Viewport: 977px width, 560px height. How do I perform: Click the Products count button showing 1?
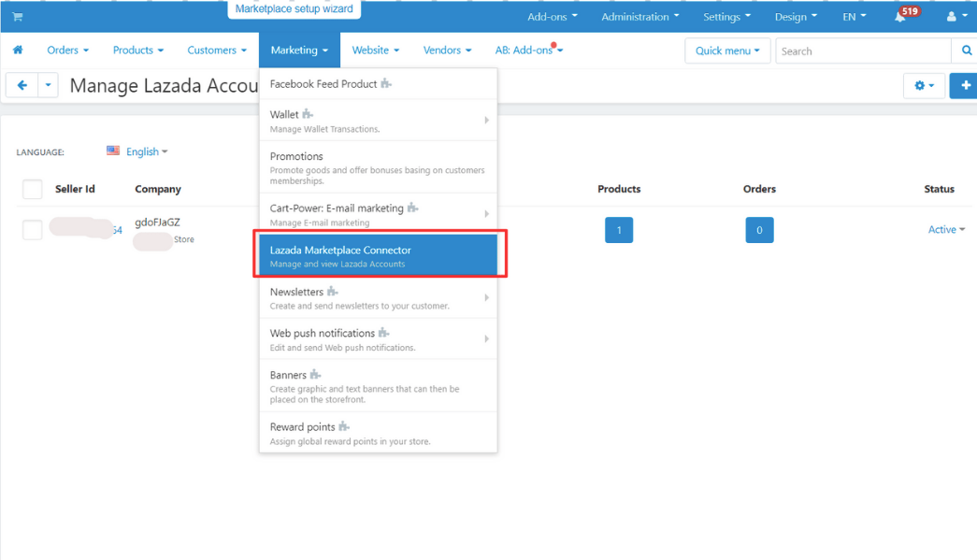pyautogui.click(x=619, y=230)
